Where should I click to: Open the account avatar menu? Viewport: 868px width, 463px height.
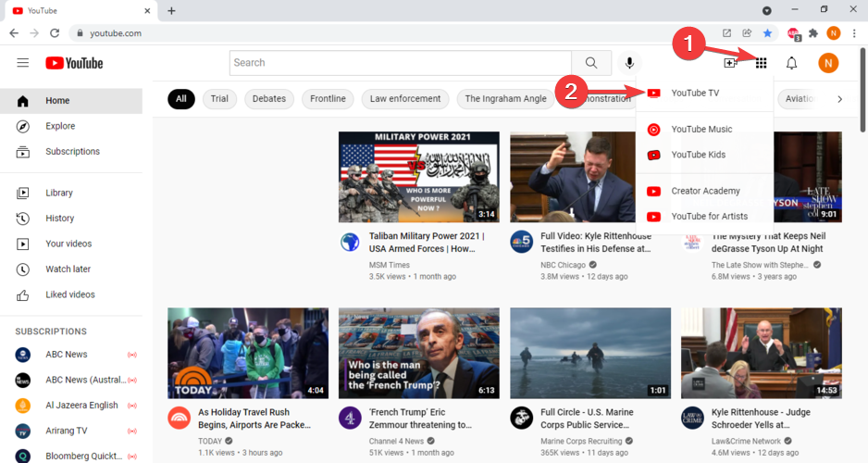click(x=828, y=63)
